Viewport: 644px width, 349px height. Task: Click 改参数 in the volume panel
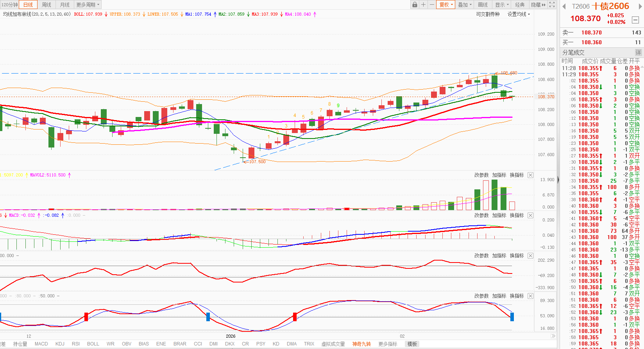[x=481, y=175]
